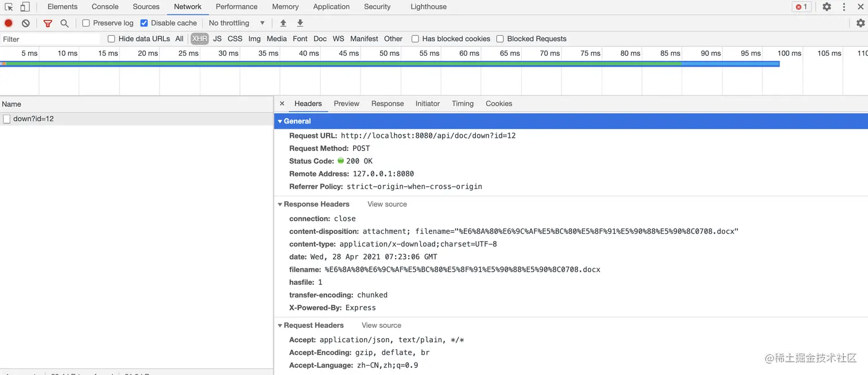The image size is (868, 375).
Task: Stop recording network log with red button
Action: [9, 23]
